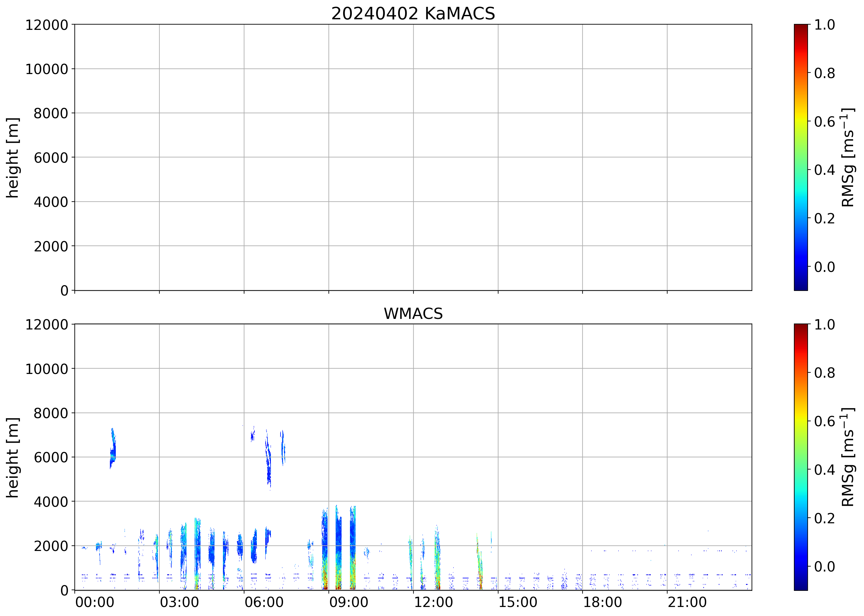This screenshot has height=616, width=864.
Task: Click the 12000 tick label of top plot
Action: pos(47,25)
